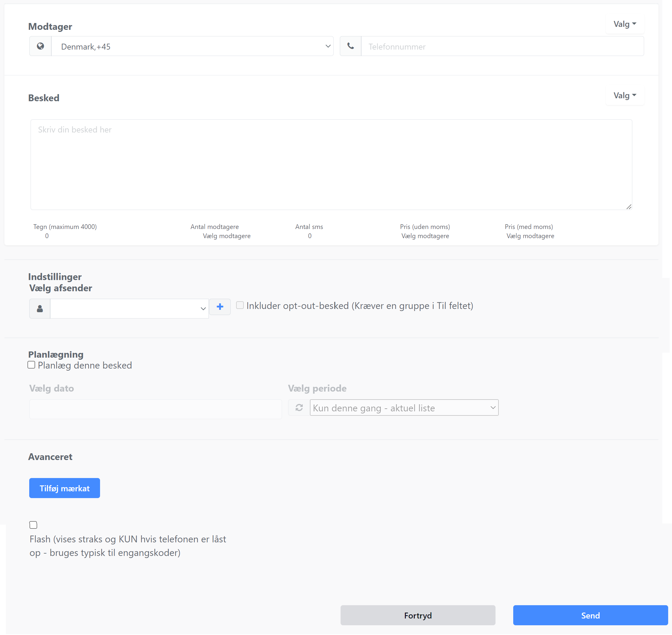672x635 pixels.
Task: Click the Antal modtagere label
Action: click(215, 227)
